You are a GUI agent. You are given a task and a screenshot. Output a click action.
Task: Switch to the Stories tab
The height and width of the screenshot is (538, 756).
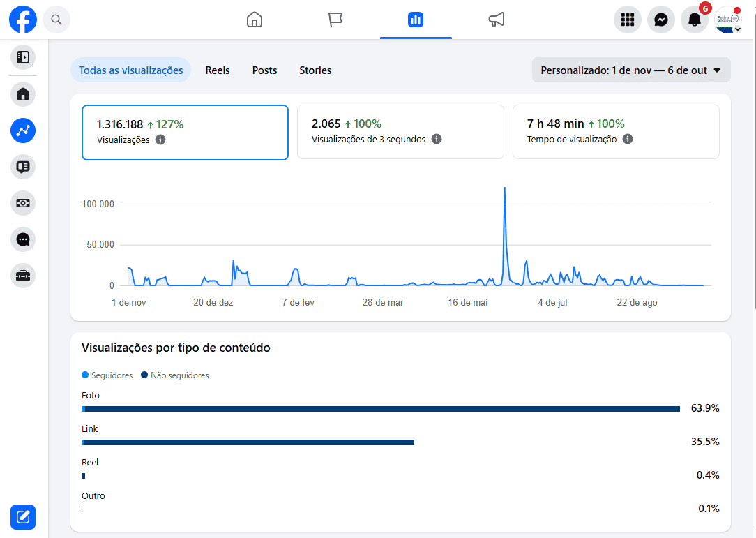315,70
